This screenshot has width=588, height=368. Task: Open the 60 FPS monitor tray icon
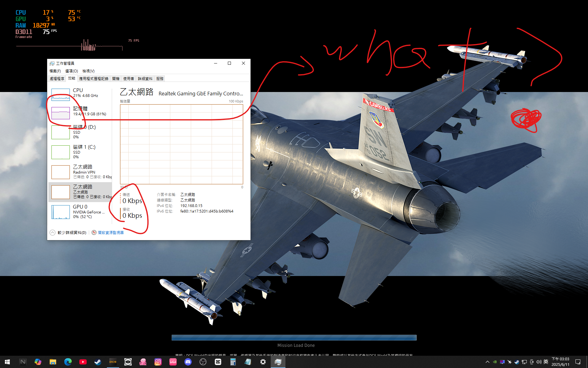pyautogui.click(x=502, y=362)
